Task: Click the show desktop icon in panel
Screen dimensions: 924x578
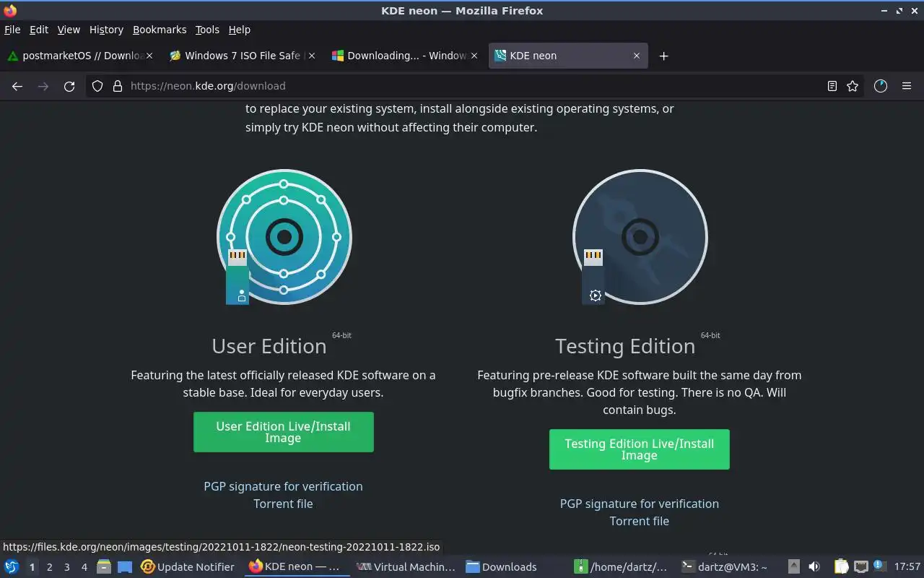Action: tap(125, 566)
